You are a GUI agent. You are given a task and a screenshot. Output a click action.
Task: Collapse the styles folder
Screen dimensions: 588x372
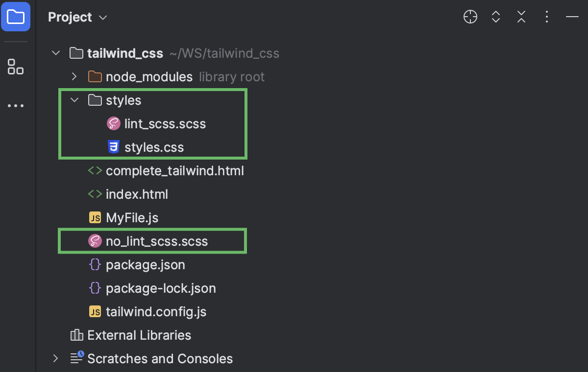[x=74, y=100]
